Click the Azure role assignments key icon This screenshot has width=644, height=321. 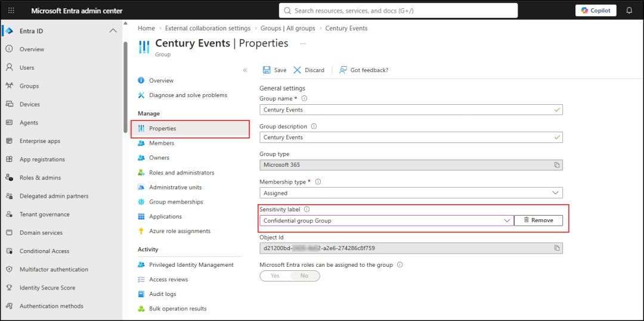(141, 231)
